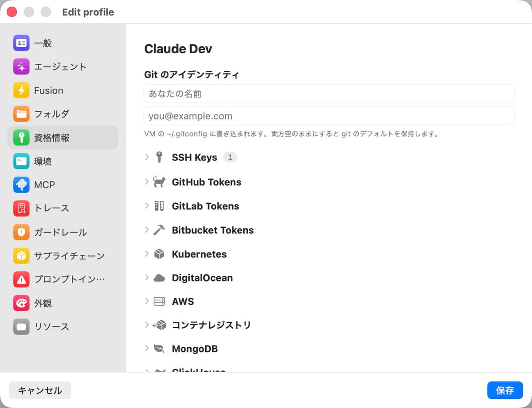The height and width of the screenshot is (408, 532).
Task: Switch to the MCP section
Action: [x=63, y=185]
